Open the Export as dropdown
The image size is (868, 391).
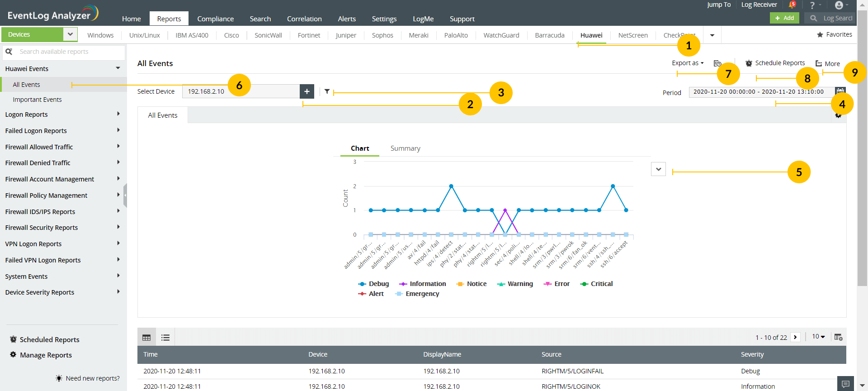pos(687,63)
